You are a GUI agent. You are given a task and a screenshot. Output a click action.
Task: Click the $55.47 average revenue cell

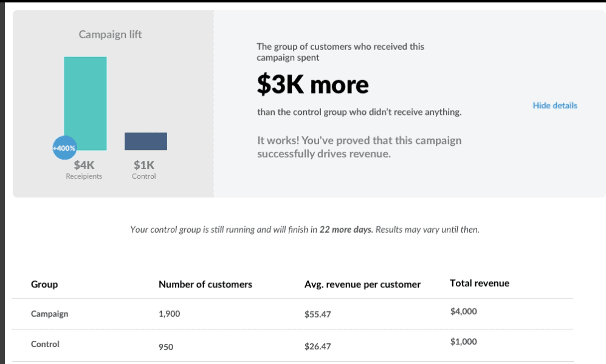pos(318,314)
